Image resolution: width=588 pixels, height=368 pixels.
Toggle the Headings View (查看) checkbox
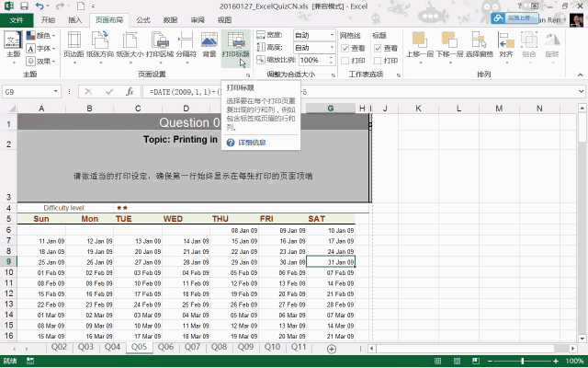click(x=378, y=48)
